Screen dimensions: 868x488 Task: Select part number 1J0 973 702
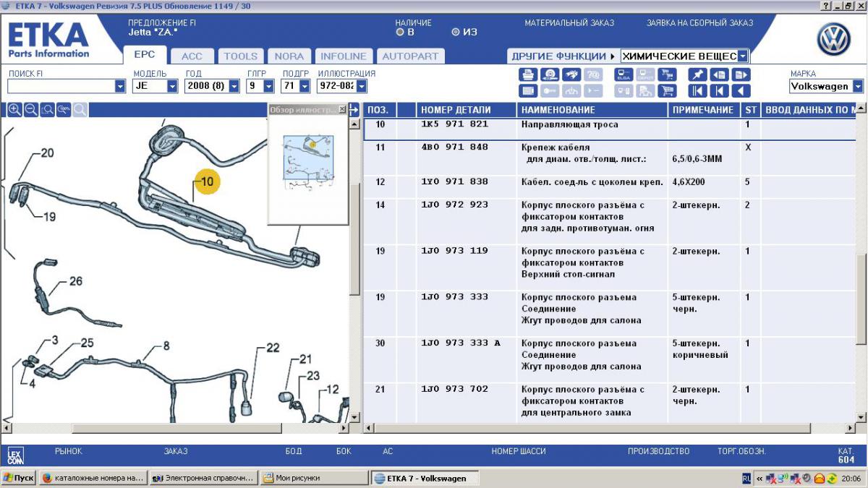455,390
